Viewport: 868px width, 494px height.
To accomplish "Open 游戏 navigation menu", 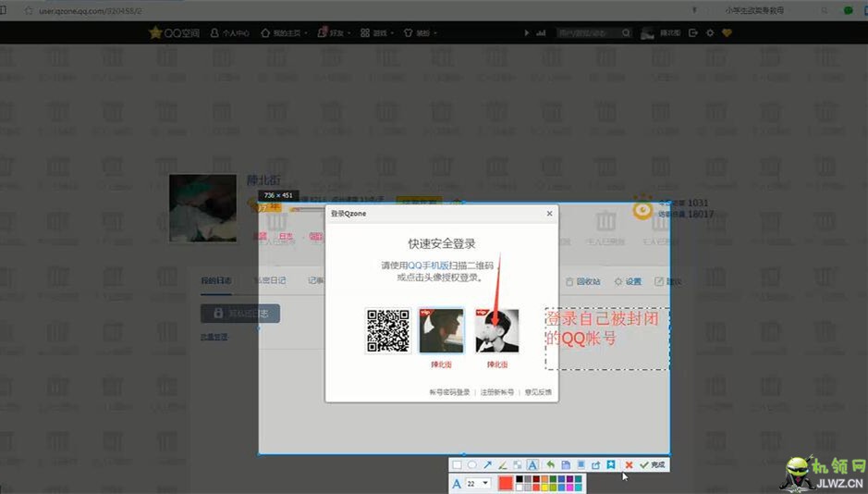I will 377,33.
